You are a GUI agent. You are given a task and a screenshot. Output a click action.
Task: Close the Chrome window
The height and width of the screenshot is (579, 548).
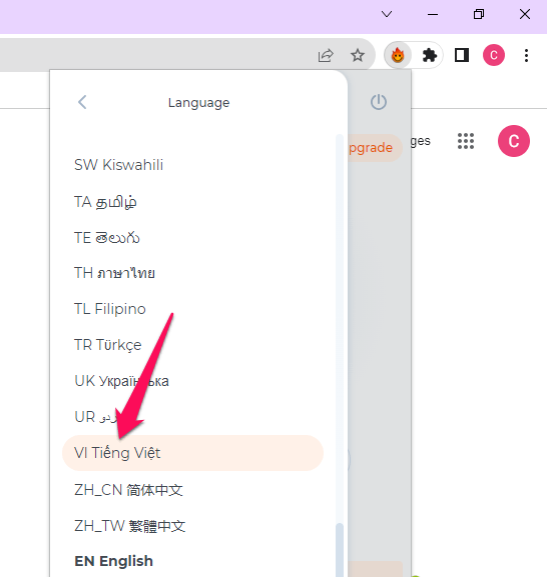point(525,14)
